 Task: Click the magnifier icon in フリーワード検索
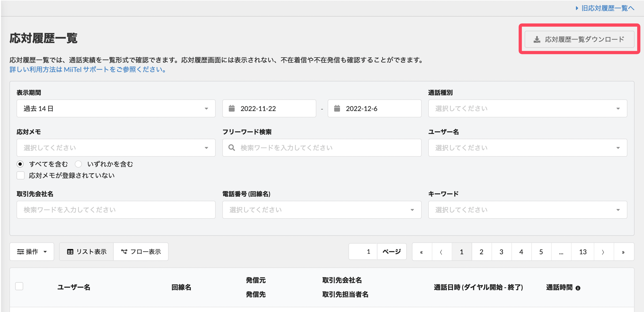tap(232, 148)
